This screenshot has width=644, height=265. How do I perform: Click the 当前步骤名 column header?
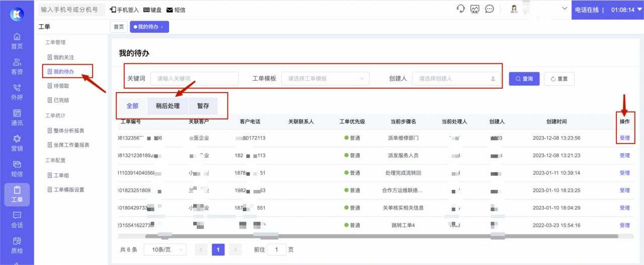(x=403, y=121)
